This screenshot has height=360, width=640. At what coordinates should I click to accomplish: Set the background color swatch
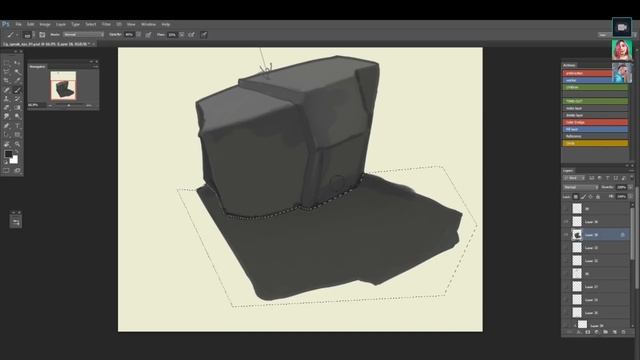[x=15, y=160]
